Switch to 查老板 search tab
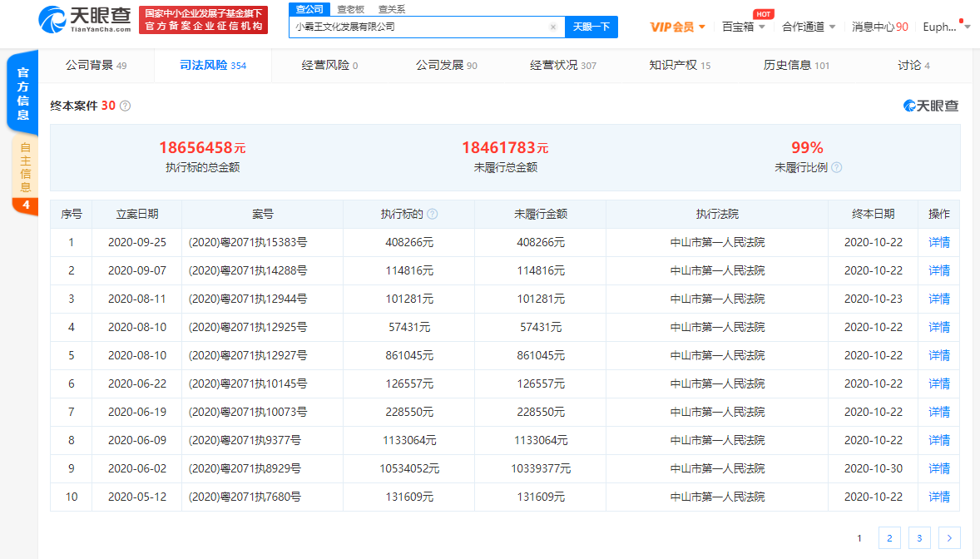The width and height of the screenshot is (980, 559). pyautogui.click(x=350, y=9)
